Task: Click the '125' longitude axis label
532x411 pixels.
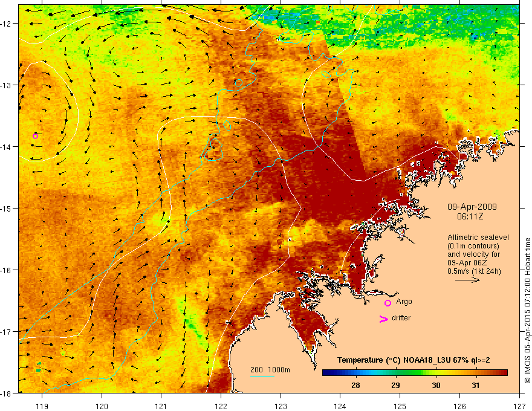Action: click(x=400, y=406)
